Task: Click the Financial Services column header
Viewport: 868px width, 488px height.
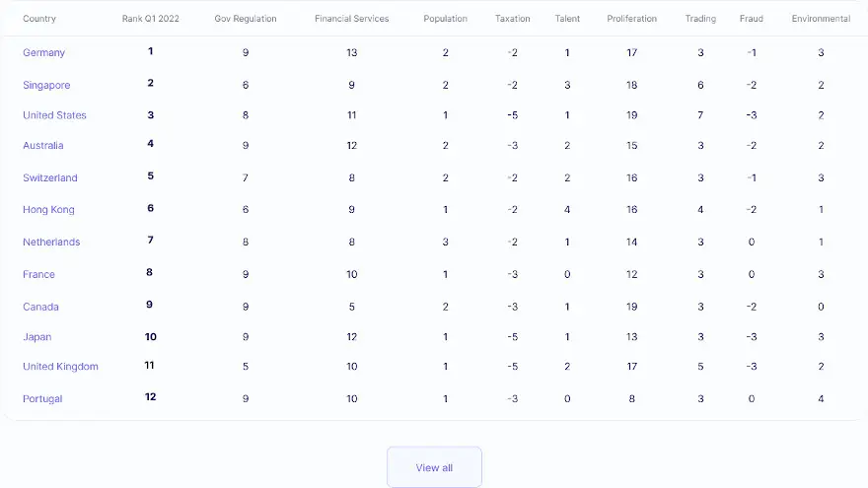Action: (x=351, y=19)
